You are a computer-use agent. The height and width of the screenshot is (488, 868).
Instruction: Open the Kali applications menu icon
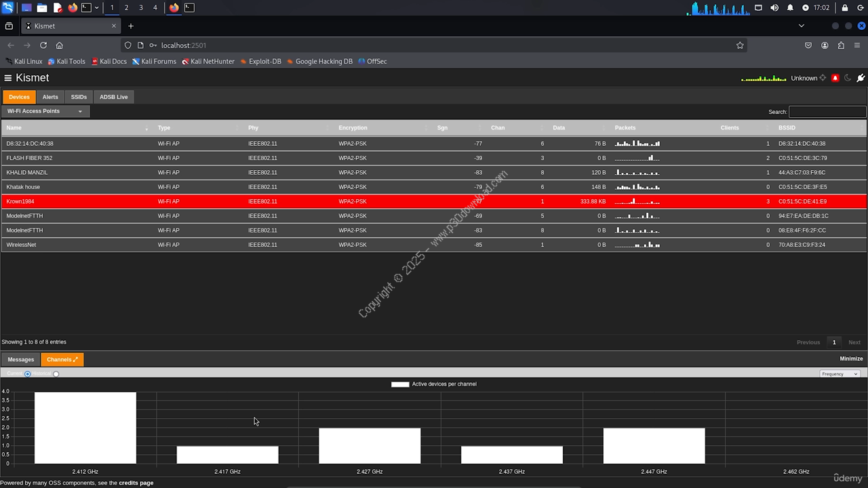pyautogui.click(x=8, y=7)
